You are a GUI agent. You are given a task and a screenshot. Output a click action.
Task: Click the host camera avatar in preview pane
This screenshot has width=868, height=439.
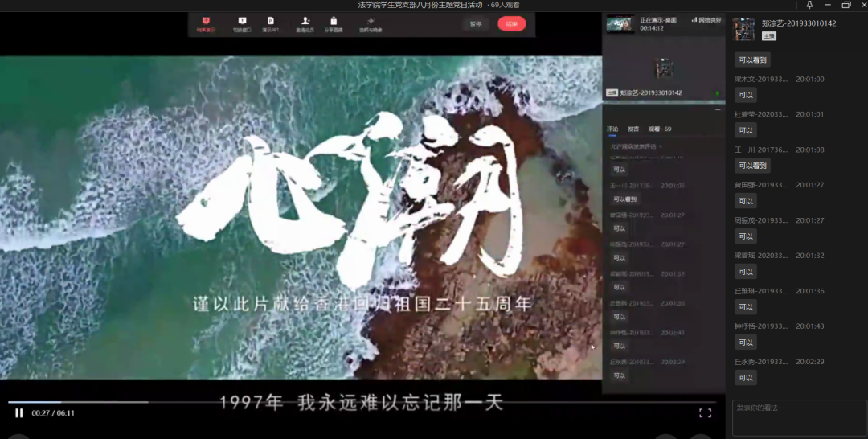664,68
